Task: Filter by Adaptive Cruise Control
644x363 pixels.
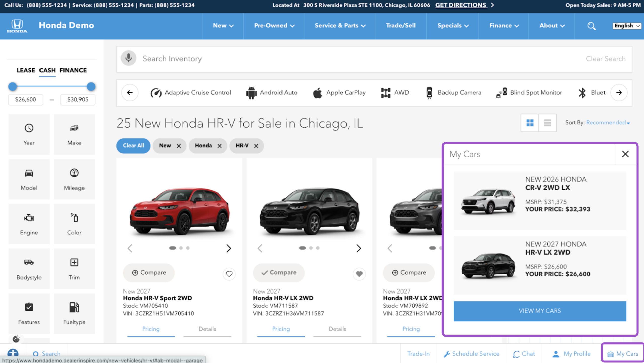Action: pyautogui.click(x=191, y=93)
